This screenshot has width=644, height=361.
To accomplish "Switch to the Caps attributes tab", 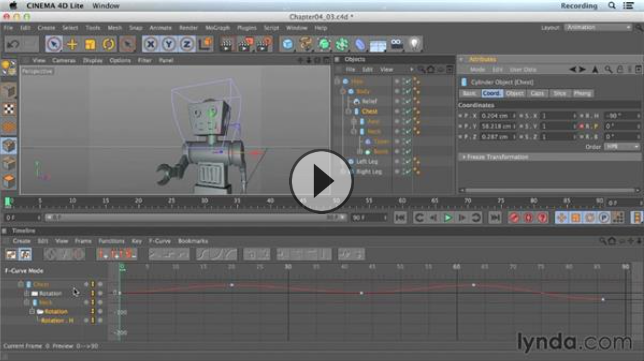I will point(537,93).
